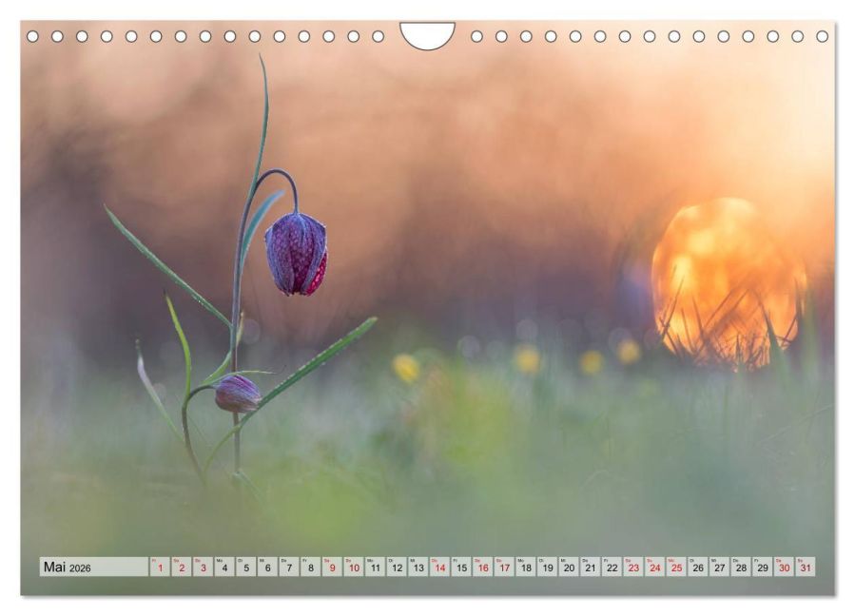Screen dimensions: 855x616
Task: Select day 12 in the calendar strip
Action: (x=397, y=567)
